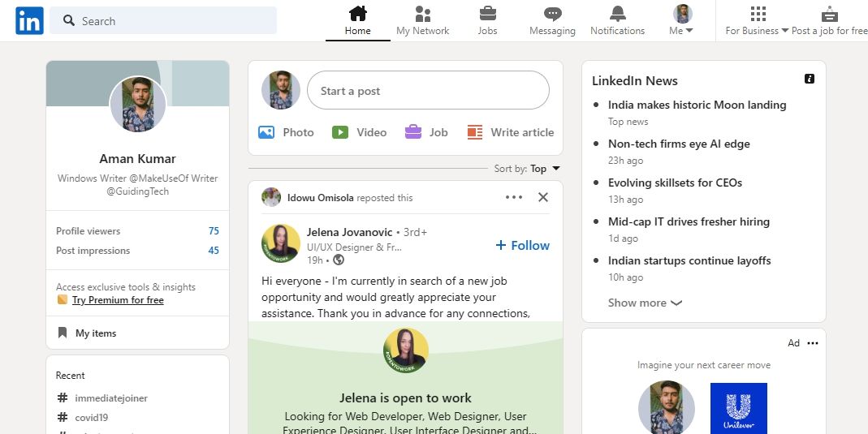Screen dimensions: 868x434
Task: Expand the Me profile dropdown
Action: (682, 21)
